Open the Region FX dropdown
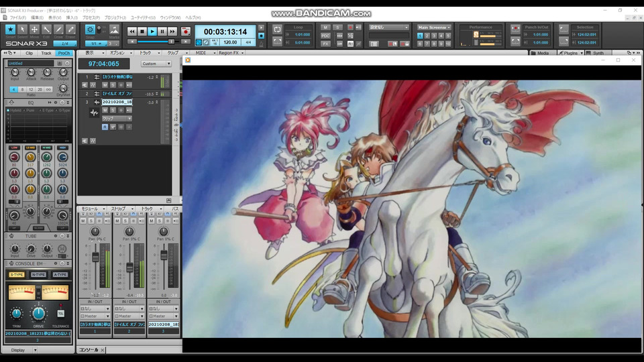 (x=231, y=53)
